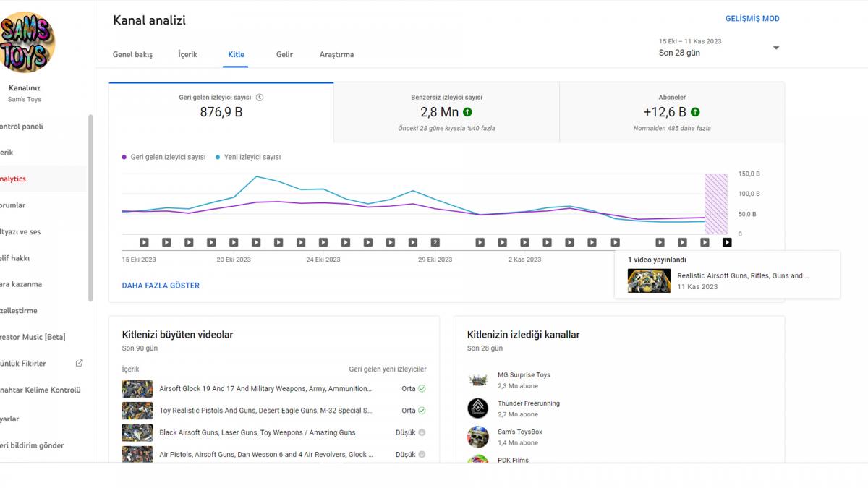The height and width of the screenshot is (488, 868).
Task: Open the Toy Realistic Pistols And Guns thumbnail
Action: (x=137, y=411)
